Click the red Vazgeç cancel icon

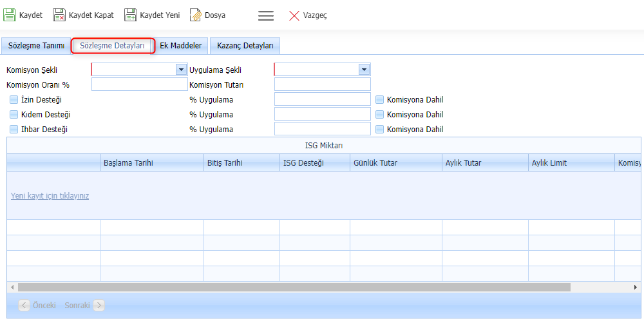[294, 15]
